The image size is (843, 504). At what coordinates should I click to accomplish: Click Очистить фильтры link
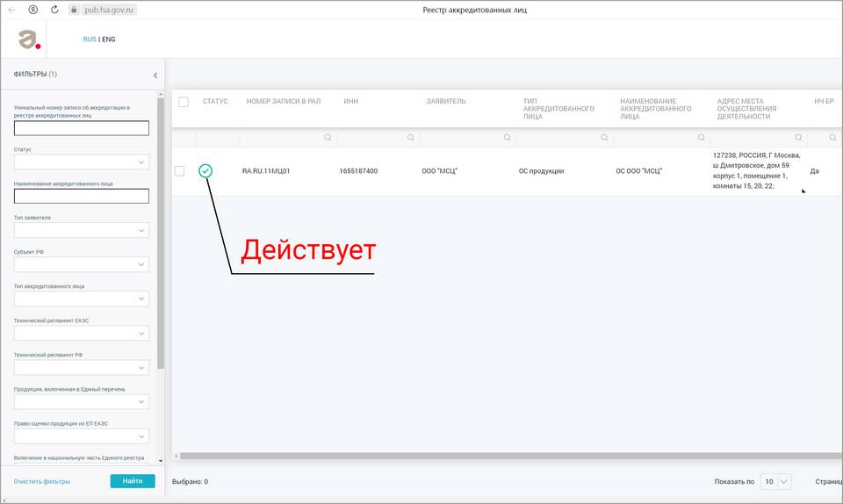point(42,481)
